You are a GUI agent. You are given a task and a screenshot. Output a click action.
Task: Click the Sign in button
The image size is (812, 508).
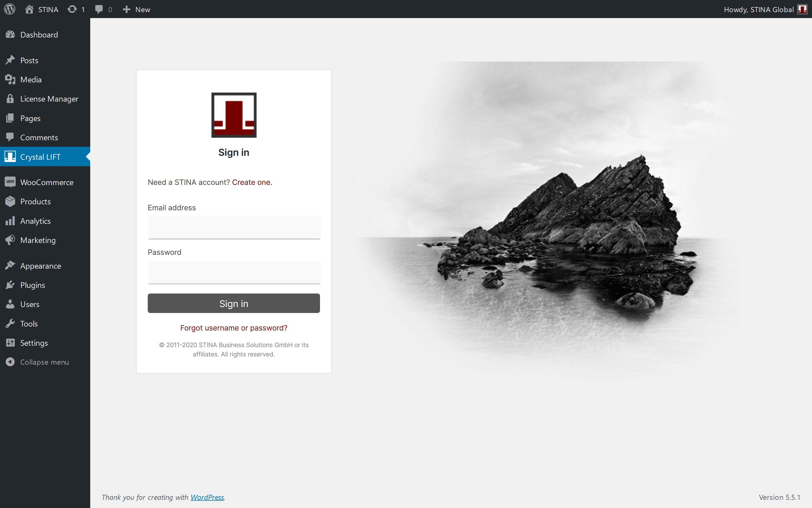coord(234,303)
